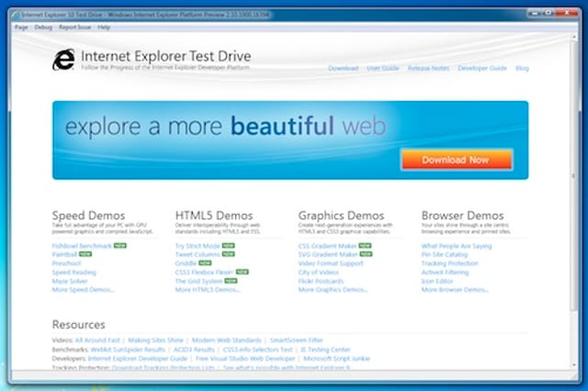Open CSS Gradient Maker demo
The image size is (588, 391).
[327, 246]
